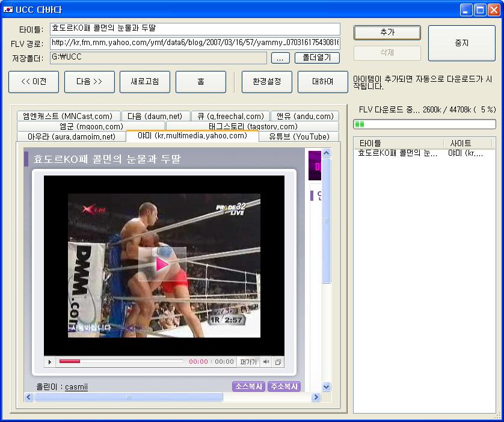Click the small play button in player bar
This screenshot has height=422, width=504.
pos(50,362)
